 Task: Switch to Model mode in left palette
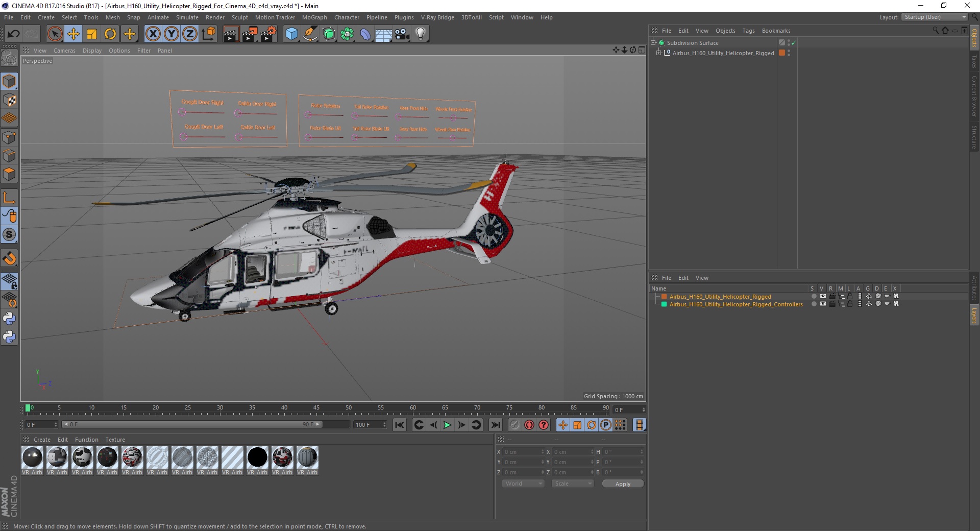tap(9, 81)
